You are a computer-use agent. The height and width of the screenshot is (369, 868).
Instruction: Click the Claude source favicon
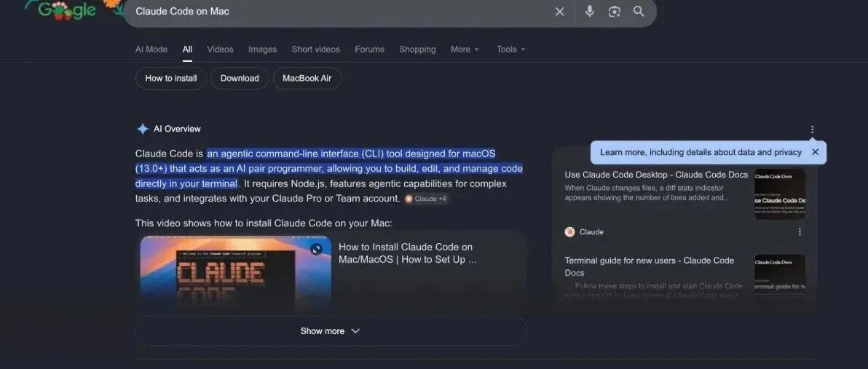(x=569, y=231)
